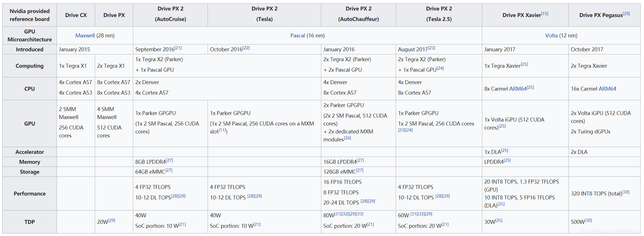644x236 pixels.
Task: Select the 'Introduced' row header
Action: pyautogui.click(x=29, y=49)
